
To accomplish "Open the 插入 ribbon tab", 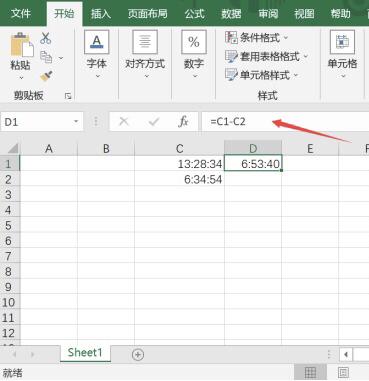I will pos(101,14).
